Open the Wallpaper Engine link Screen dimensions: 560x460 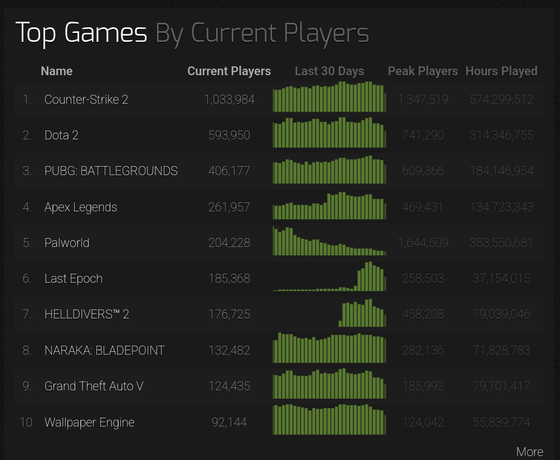pos(89,422)
